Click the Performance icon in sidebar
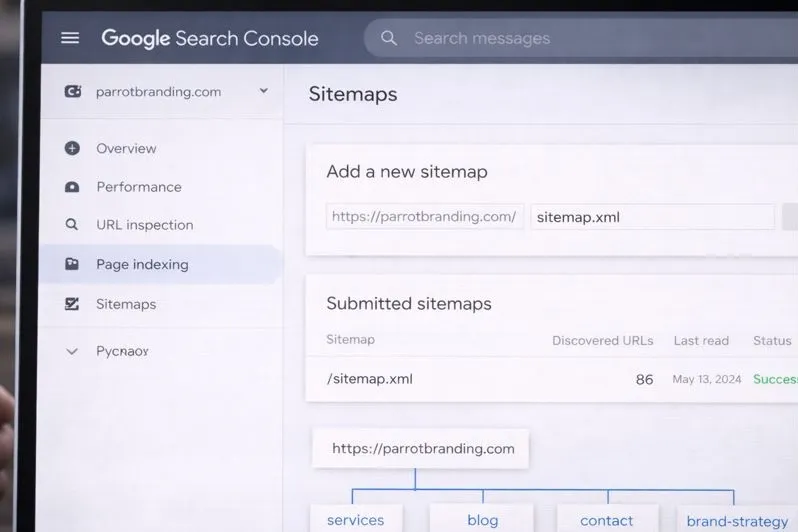The image size is (798, 532). click(x=72, y=187)
